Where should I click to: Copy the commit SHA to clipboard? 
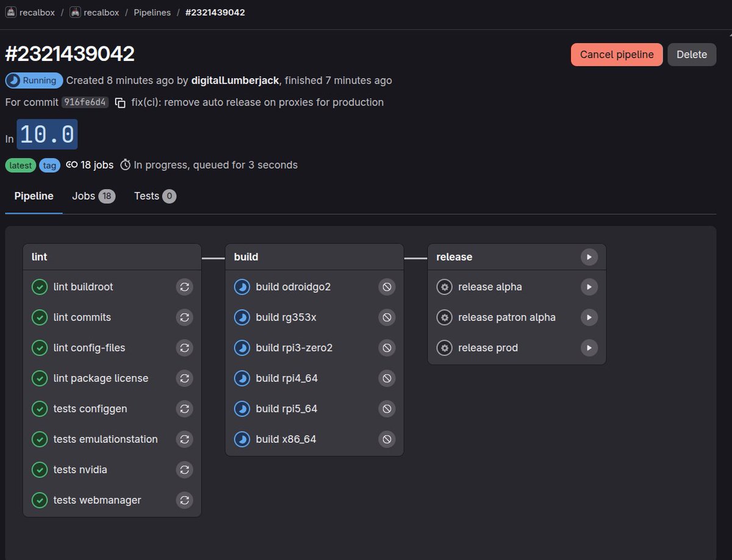120,102
